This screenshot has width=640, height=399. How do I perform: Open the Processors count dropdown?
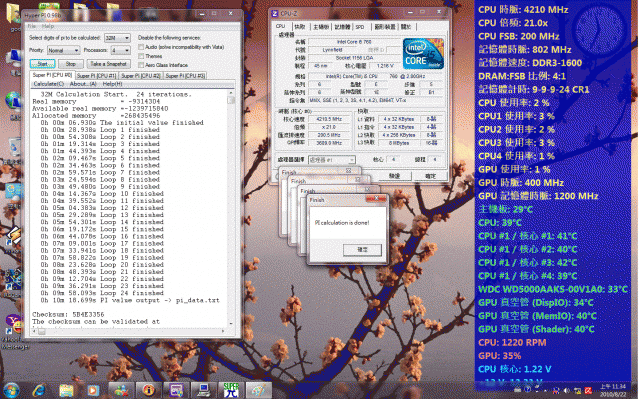(121, 50)
